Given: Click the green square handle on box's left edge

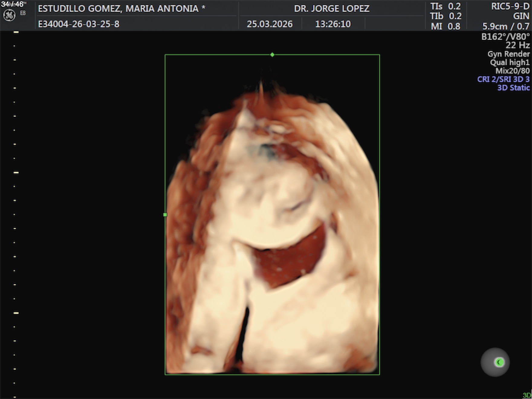Looking at the screenshot, I should click(x=165, y=215).
